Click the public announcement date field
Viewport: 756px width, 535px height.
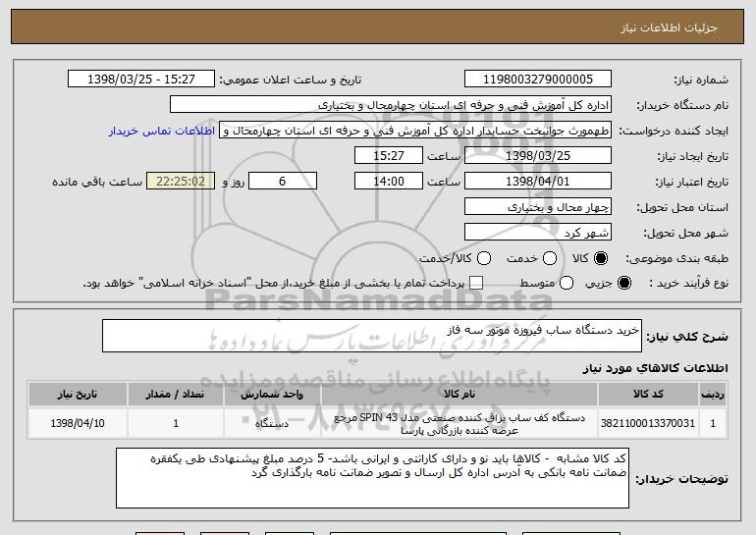(x=141, y=80)
